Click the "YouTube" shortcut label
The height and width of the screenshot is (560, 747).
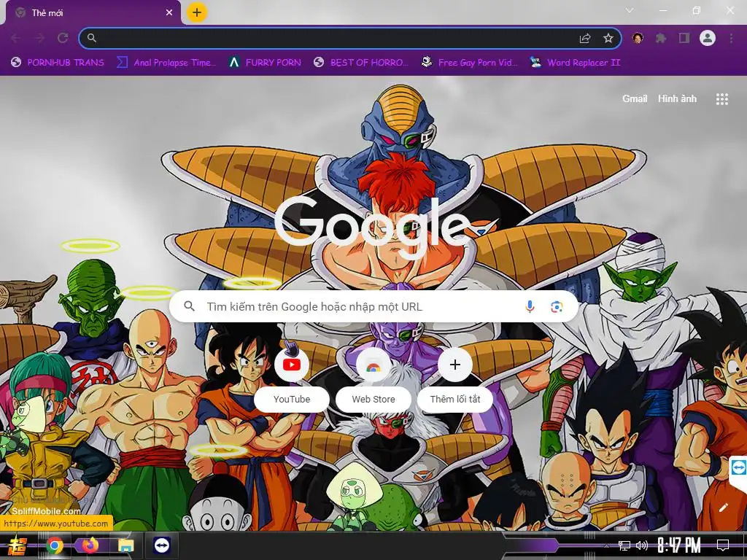[x=292, y=399]
